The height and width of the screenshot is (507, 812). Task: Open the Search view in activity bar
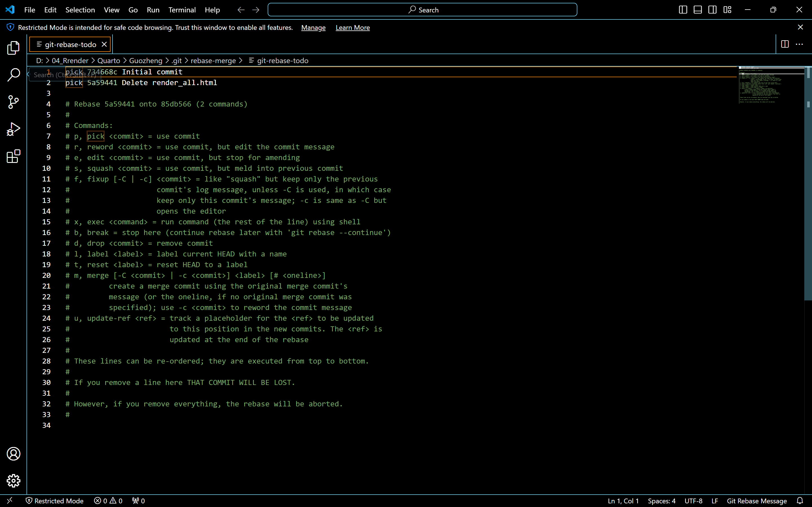[14, 75]
